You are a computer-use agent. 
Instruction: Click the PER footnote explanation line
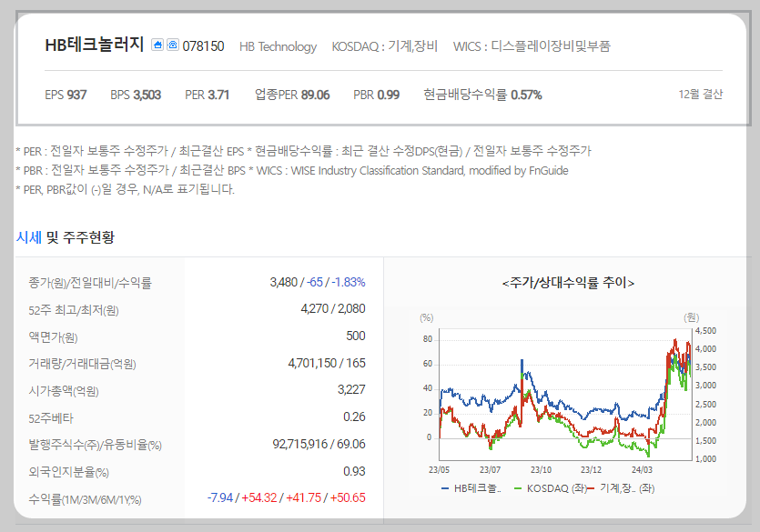tap(303, 151)
